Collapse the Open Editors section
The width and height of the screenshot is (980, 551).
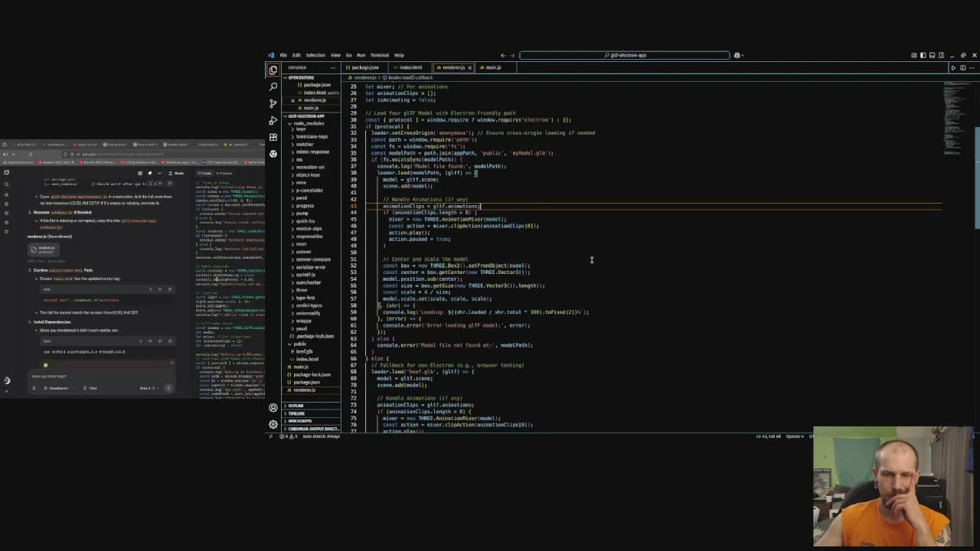pos(310,77)
